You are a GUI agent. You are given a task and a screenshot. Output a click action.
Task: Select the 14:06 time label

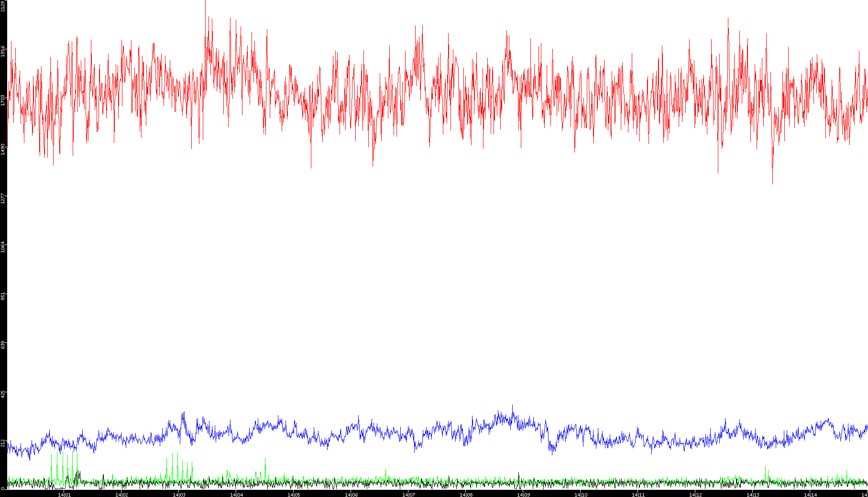(351, 494)
